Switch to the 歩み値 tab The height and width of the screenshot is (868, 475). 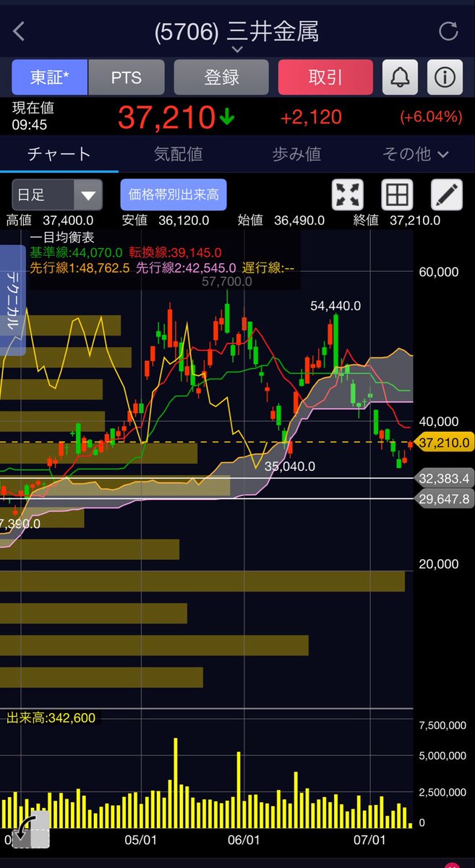[x=296, y=153]
